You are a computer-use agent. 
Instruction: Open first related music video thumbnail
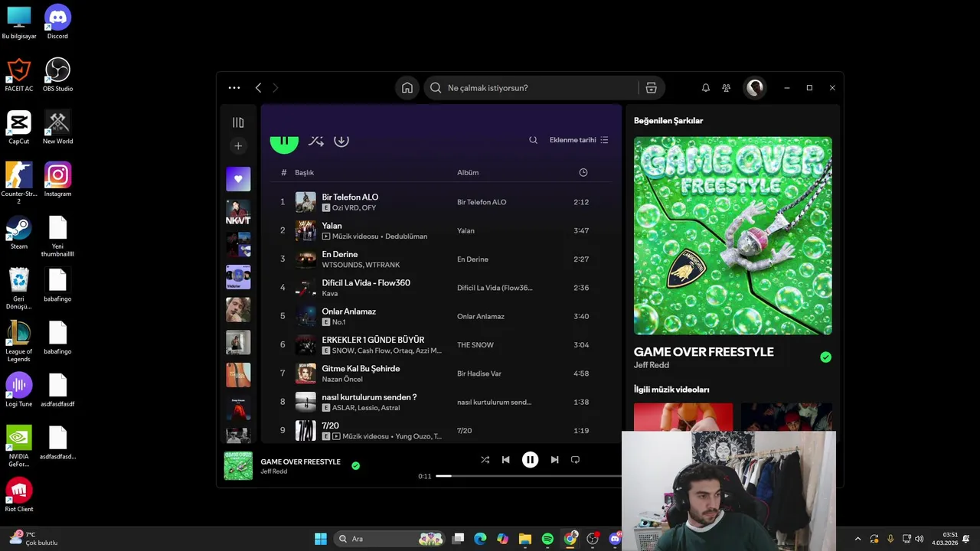683,417
